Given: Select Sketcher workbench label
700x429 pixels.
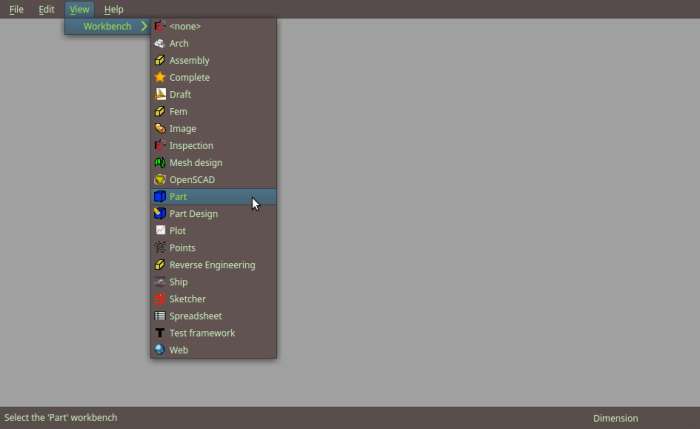Looking at the screenshot, I should coord(188,299).
